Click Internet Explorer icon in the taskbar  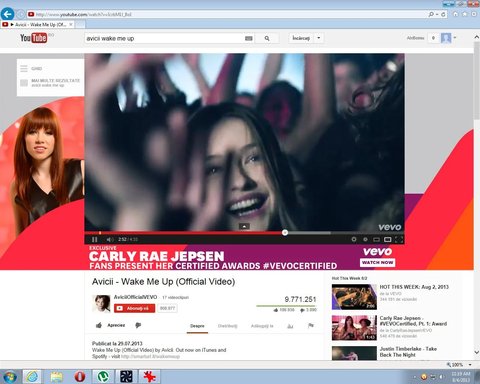point(32,377)
